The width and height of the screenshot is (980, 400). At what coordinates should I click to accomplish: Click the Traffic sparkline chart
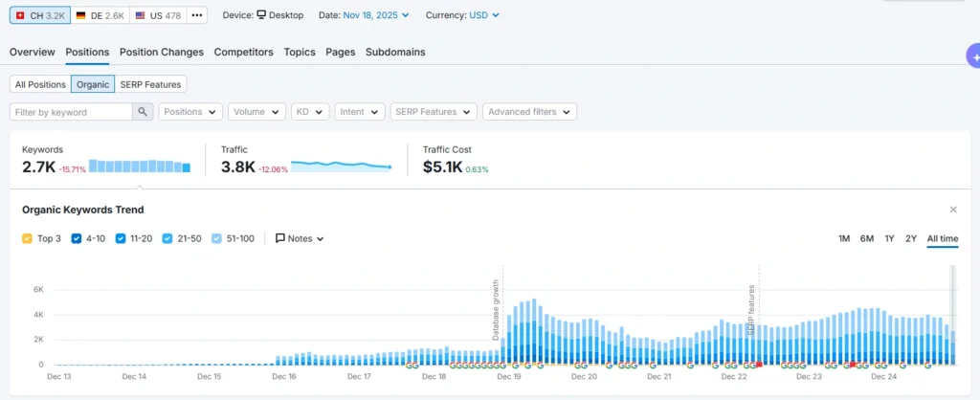(342, 166)
